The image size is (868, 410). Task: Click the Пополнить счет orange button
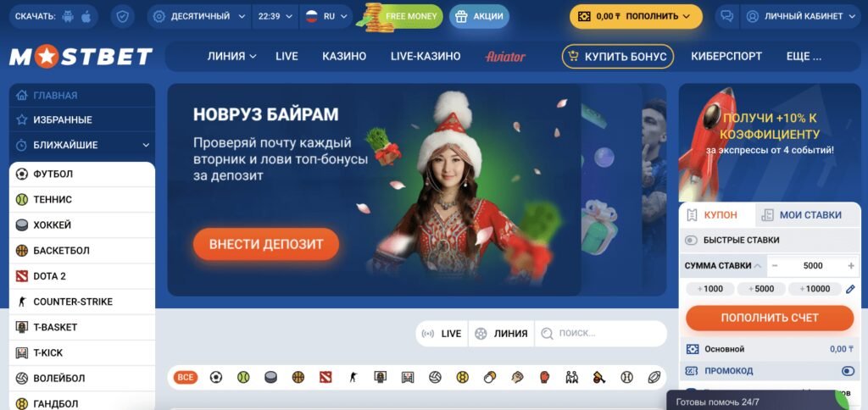770,318
